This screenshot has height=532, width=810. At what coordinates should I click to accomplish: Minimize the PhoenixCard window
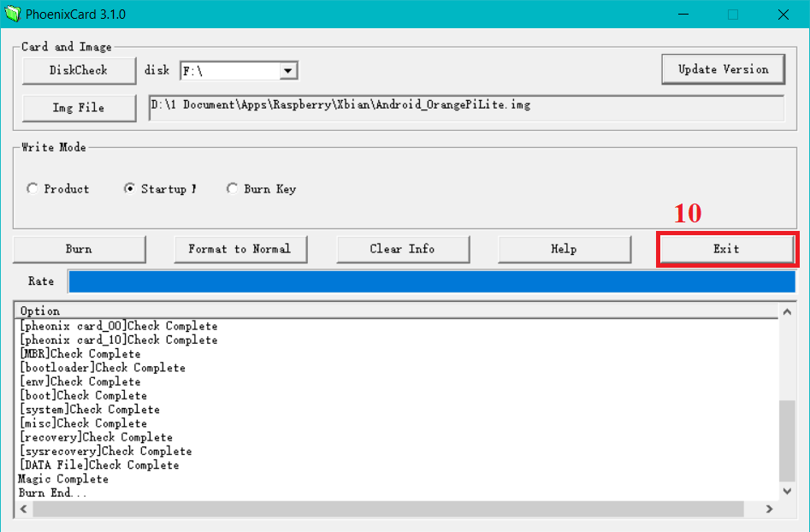tap(683, 15)
